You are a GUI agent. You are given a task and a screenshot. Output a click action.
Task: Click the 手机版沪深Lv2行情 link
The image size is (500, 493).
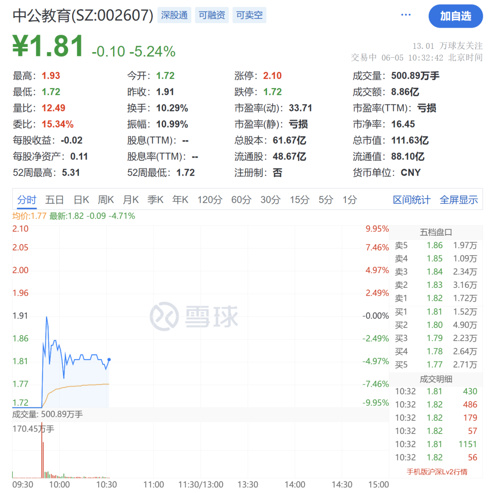pyautogui.click(x=437, y=472)
